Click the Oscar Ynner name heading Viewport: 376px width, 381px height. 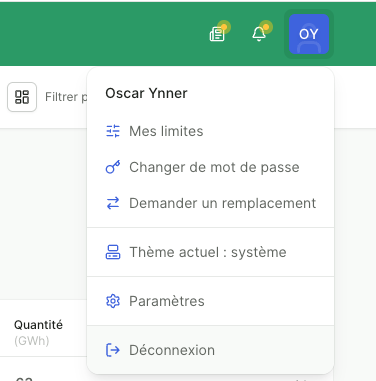(146, 93)
